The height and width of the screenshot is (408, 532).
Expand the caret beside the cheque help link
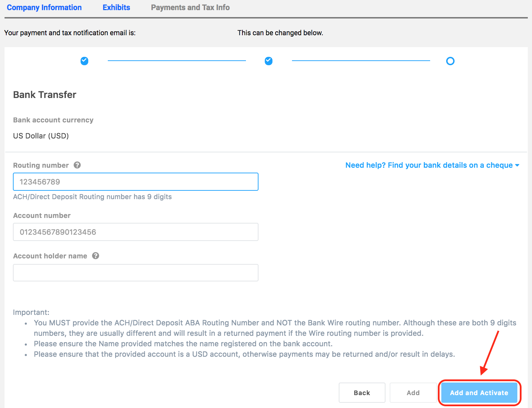pyautogui.click(x=517, y=165)
